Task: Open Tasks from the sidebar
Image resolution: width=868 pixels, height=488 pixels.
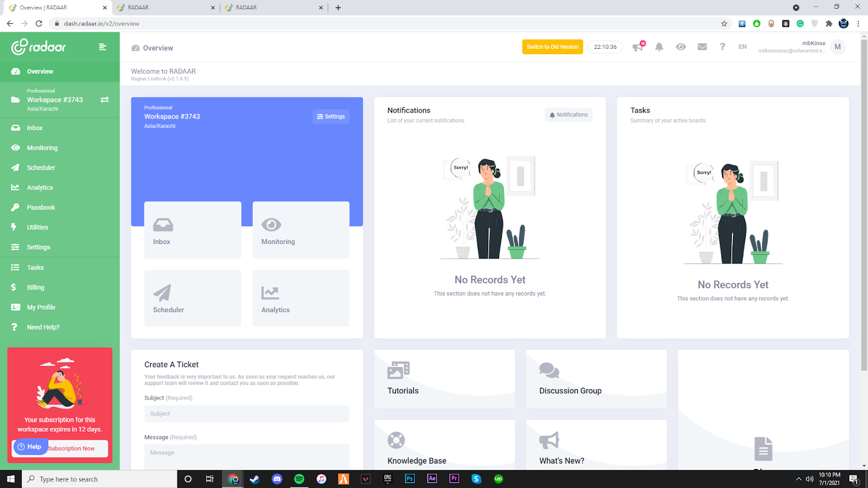Action: 60,267
